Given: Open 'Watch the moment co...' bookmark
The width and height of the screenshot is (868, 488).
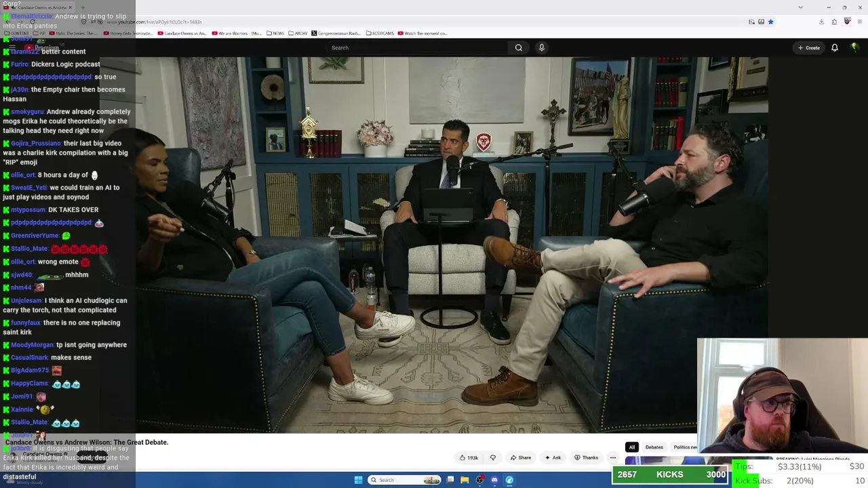Looking at the screenshot, I should tap(423, 33).
